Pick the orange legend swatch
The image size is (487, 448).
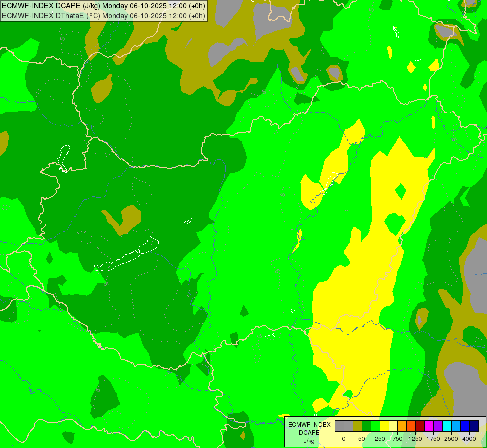coord(402,426)
